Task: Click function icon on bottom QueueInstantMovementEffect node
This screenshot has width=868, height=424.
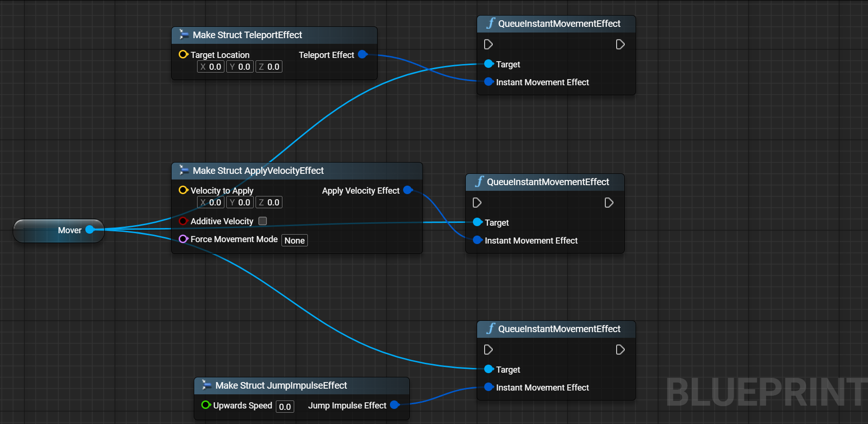Action: point(491,328)
